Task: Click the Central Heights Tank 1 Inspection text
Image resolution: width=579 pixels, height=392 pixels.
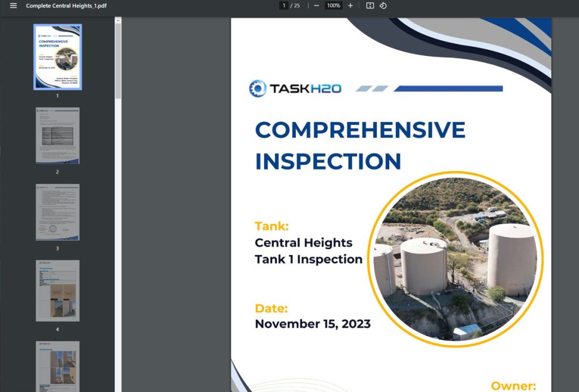Action: pos(308,251)
